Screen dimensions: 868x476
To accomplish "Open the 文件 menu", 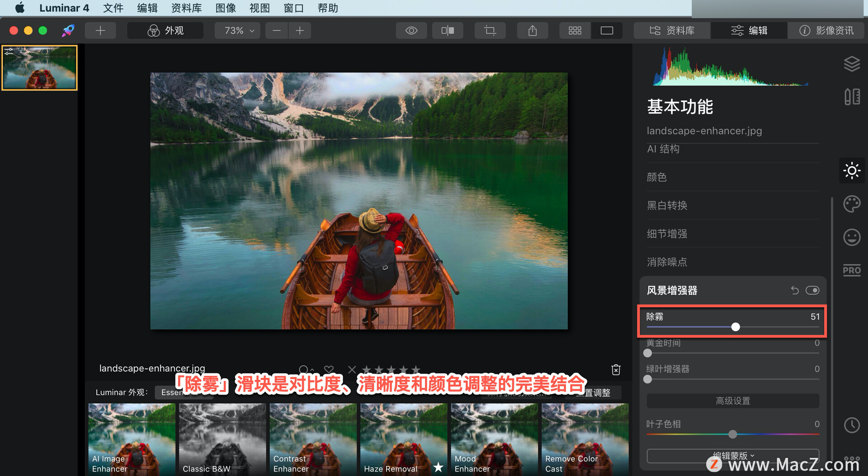I will (x=113, y=8).
